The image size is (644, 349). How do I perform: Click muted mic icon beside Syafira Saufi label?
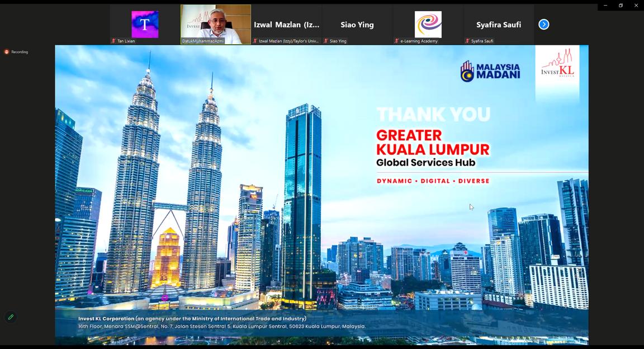click(x=467, y=41)
